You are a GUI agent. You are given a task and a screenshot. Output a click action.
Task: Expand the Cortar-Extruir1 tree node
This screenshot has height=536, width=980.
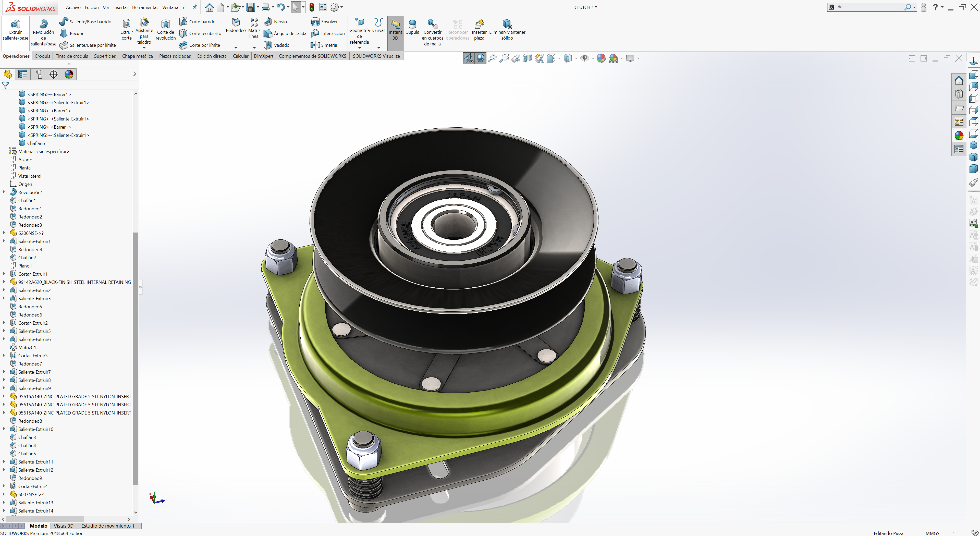point(4,274)
